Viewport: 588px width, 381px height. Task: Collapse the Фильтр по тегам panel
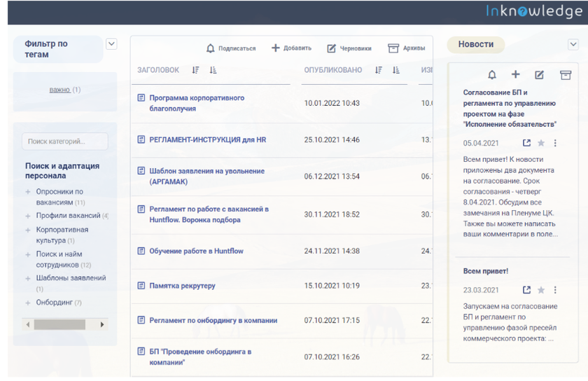click(x=111, y=44)
